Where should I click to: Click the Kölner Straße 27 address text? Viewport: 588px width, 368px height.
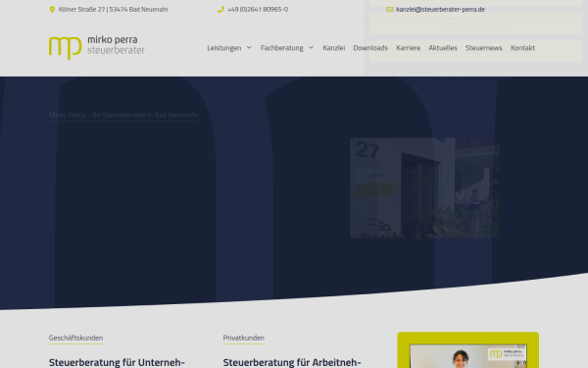coord(114,10)
